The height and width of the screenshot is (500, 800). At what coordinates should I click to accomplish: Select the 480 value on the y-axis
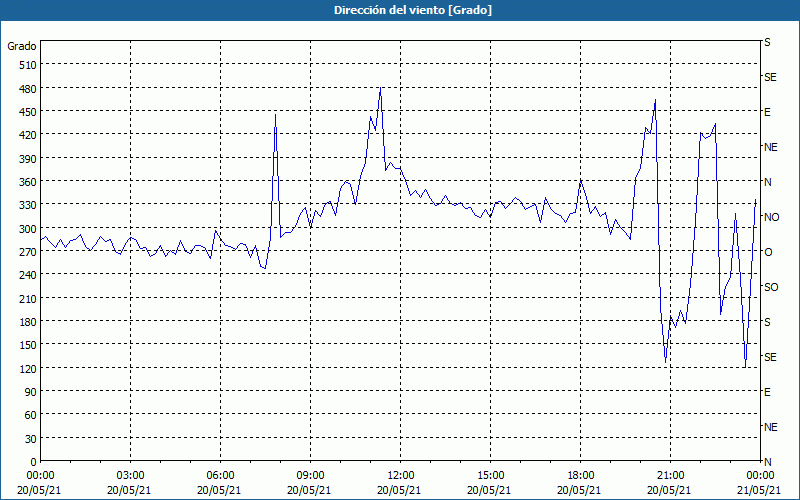(x=28, y=88)
